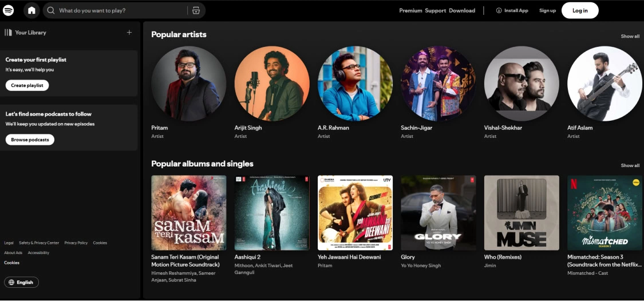Image resolution: width=644 pixels, height=301 pixels.
Task: Show all Popular albums and singles
Action: [630, 165]
